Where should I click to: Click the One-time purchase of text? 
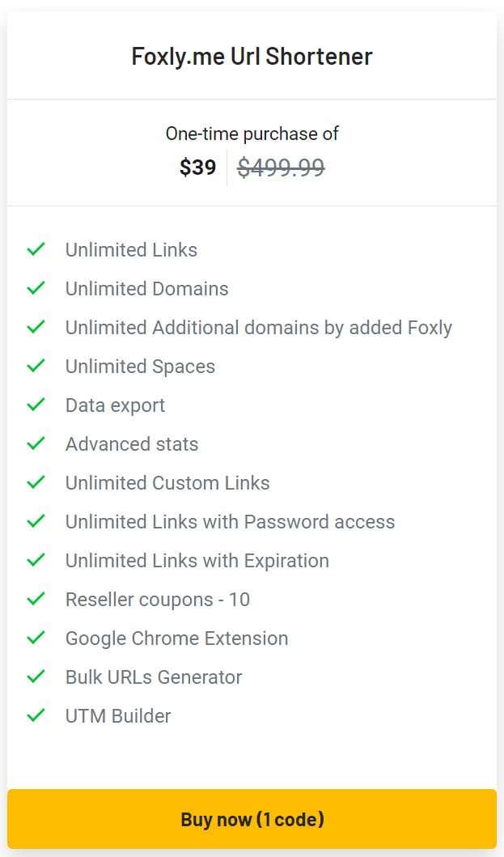tap(252, 134)
